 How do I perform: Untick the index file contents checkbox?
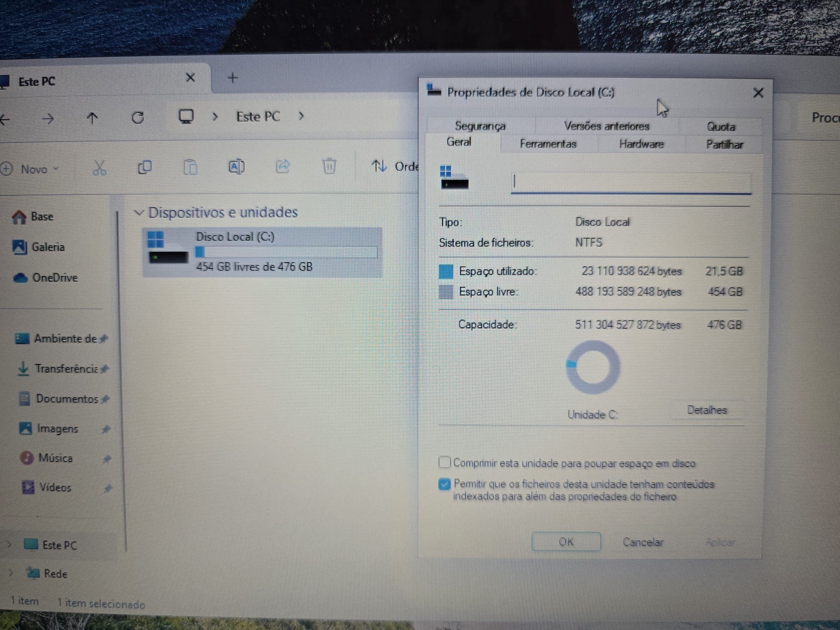444,484
